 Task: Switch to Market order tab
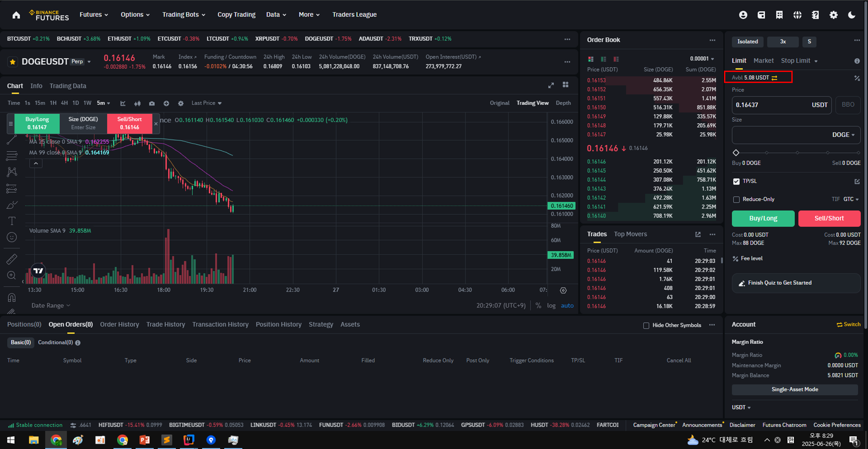click(x=763, y=61)
